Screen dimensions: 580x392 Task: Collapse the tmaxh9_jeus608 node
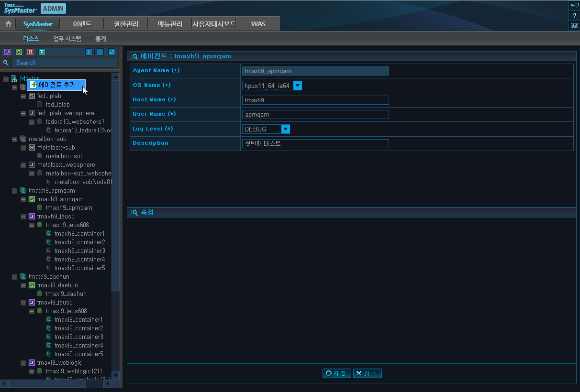click(32, 225)
